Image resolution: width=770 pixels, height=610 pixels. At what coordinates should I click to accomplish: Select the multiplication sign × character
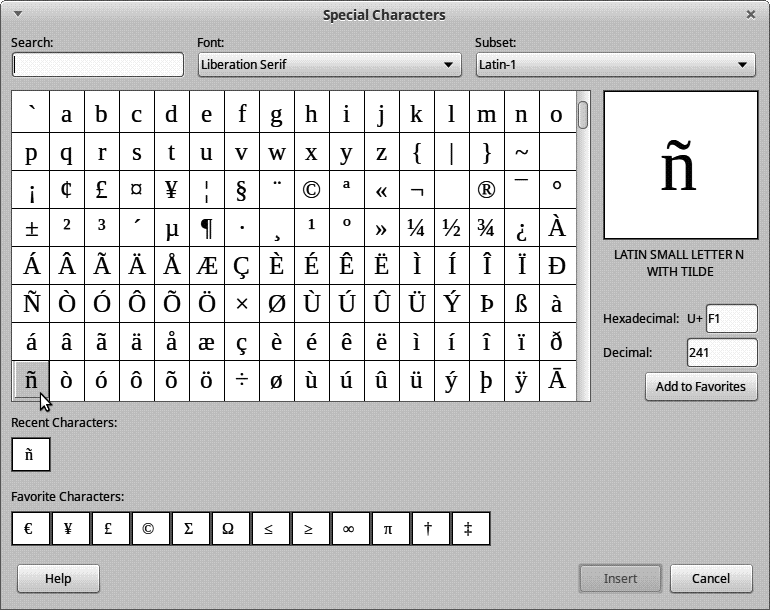[x=241, y=304]
